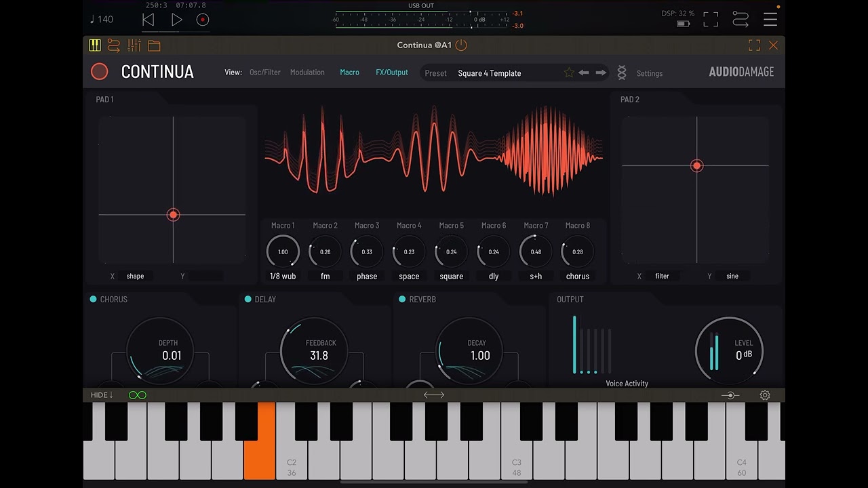
Task: Open Pad 2 X assignment 'filter'
Action: pyautogui.click(x=663, y=276)
